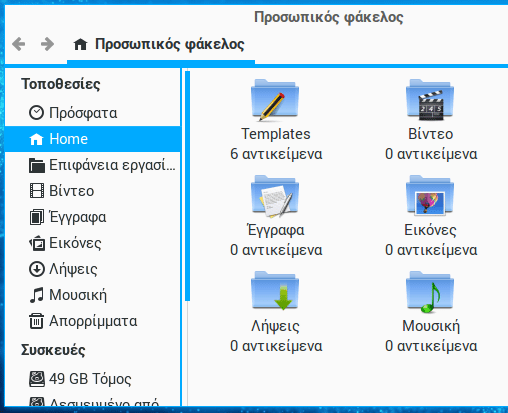The width and height of the screenshot is (508, 413).
Task: Click the Απορρίμματα label in sidebar
Action: click(93, 321)
